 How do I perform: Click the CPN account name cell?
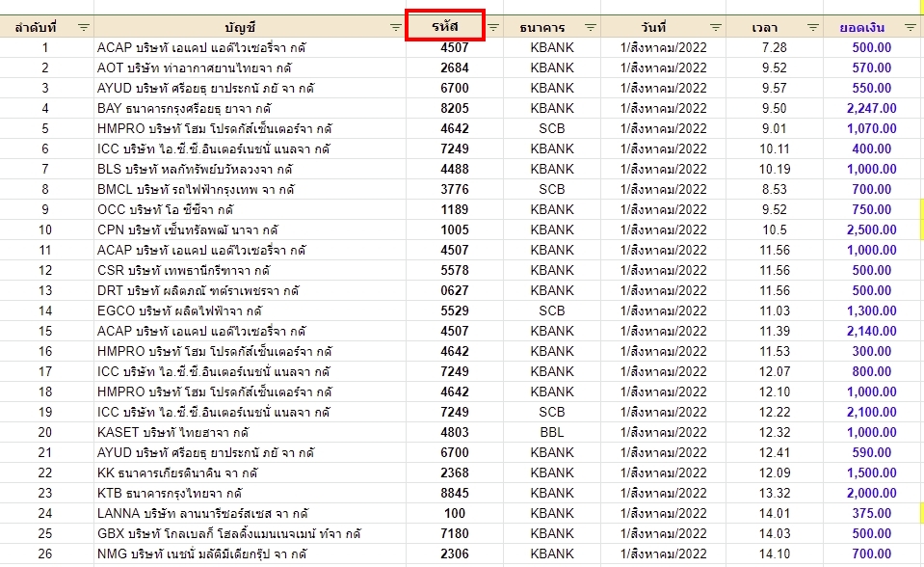[x=250, y=230]
